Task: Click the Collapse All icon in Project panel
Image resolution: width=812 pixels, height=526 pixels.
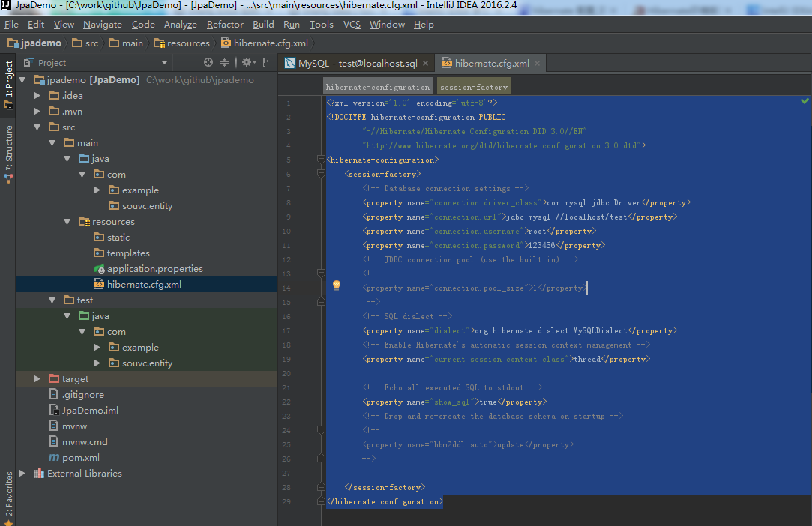Action: 224,63
